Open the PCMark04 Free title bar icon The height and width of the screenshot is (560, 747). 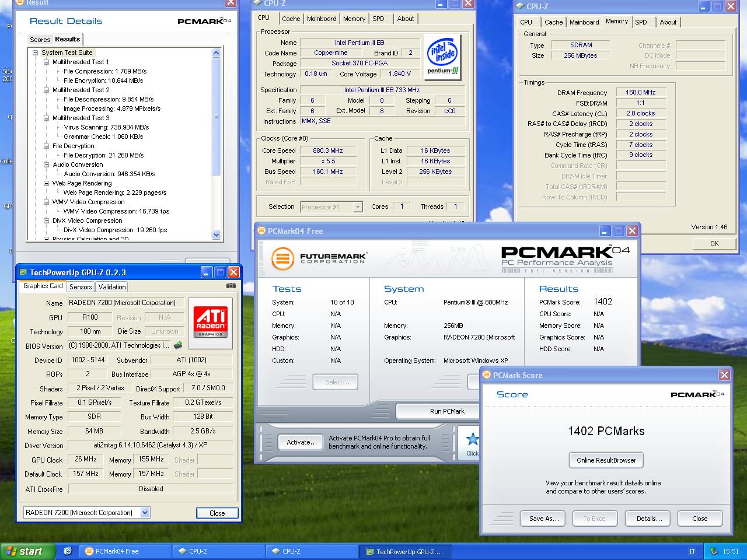(x=262, y=231)
